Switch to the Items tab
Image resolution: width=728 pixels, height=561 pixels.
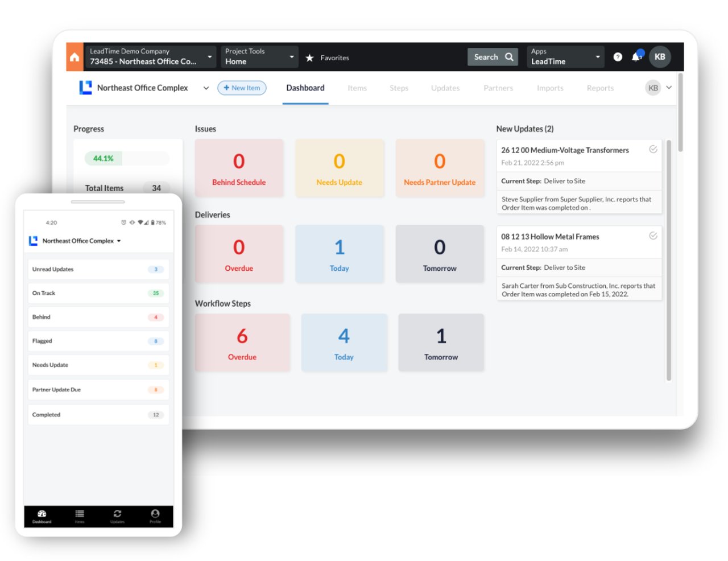357,88
